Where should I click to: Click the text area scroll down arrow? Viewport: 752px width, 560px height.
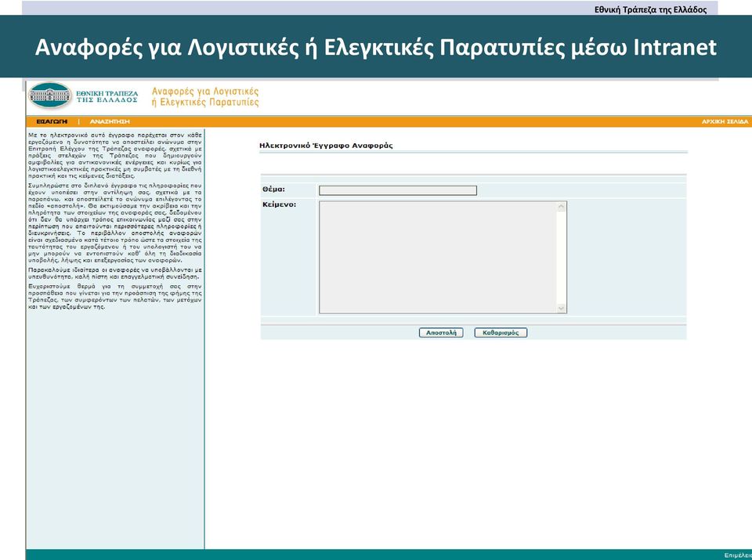(x=562, y=309)
